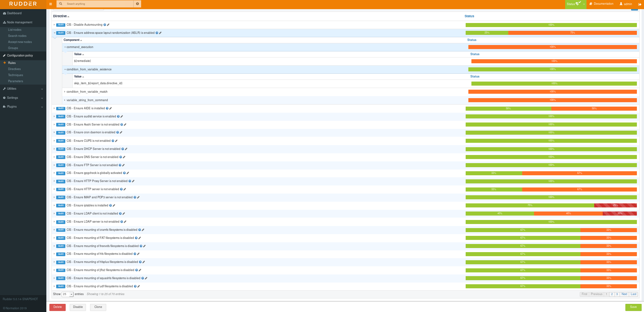644x312 pixels.
Task: Toggle the hamburger sidebar menu icon
Action: point(50,4)
